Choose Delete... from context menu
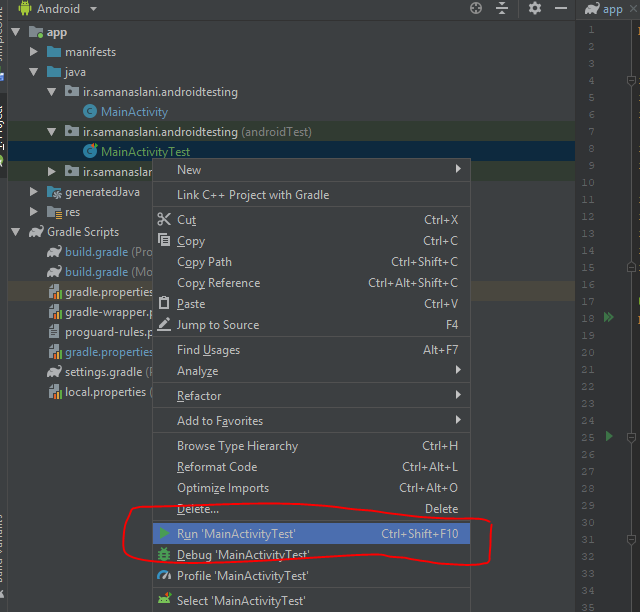Screen dimensions: 640x612 [312, 509]
